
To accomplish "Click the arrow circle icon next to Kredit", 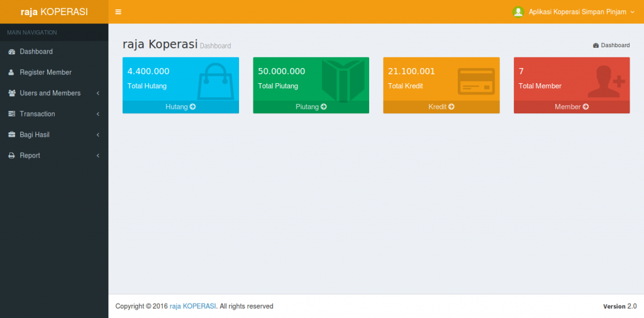I will pos(452,106).
